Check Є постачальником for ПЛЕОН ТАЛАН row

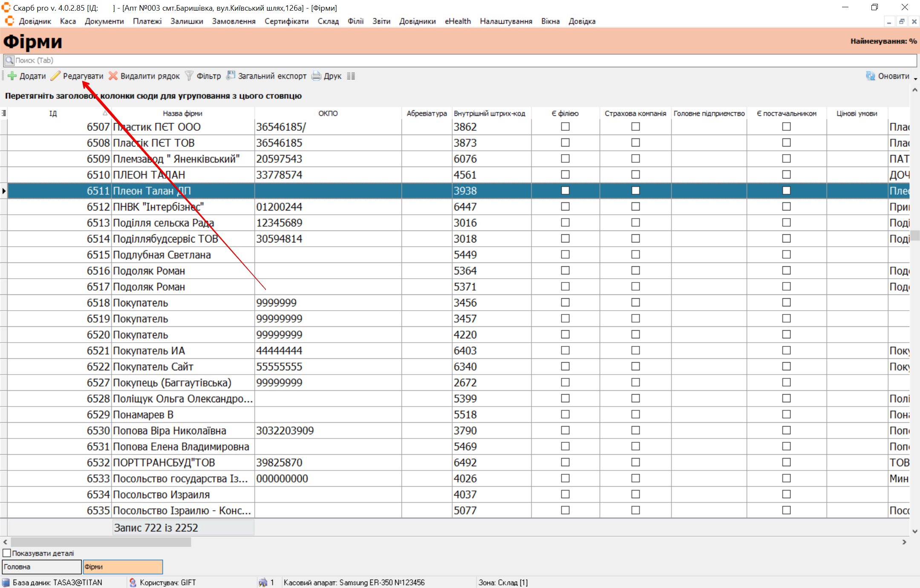pos(786,175)
